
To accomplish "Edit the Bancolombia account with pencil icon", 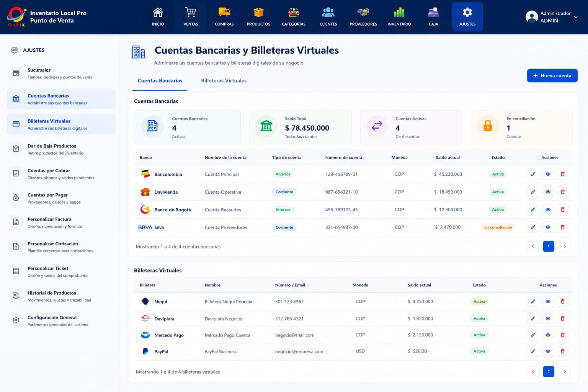I will pyautogui.click(x=533, y=174).
